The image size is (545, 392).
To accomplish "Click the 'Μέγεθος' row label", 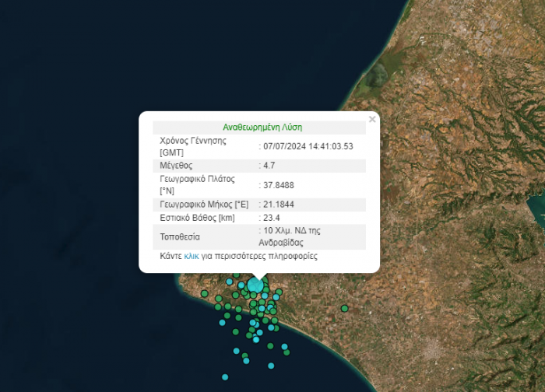I will tap(176, 166).
